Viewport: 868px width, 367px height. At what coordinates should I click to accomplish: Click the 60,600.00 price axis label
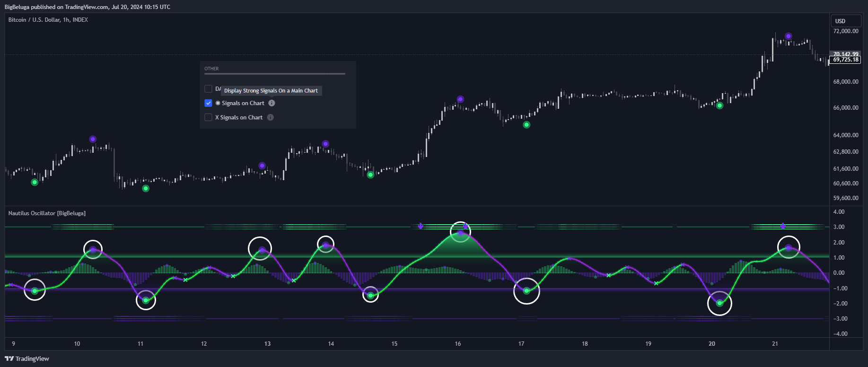[x=846, y=183]
